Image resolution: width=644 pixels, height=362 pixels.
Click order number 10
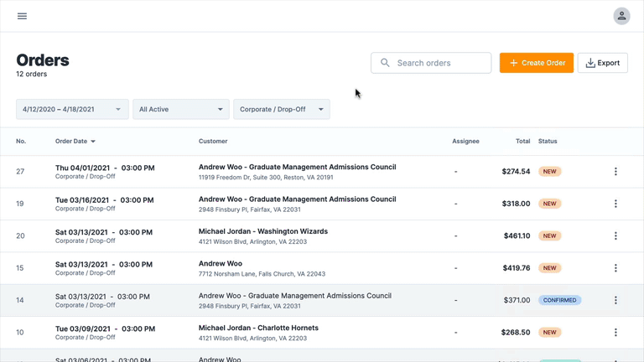tap(20, 333)
